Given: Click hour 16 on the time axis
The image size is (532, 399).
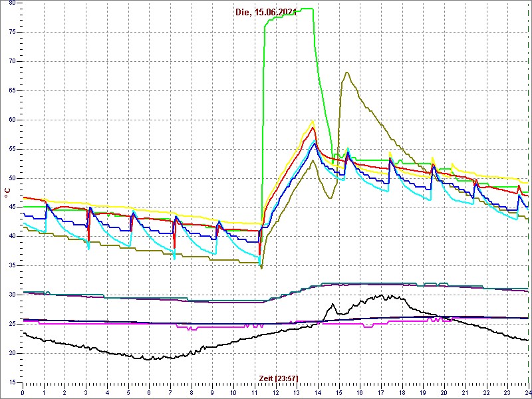Looking at the screenshot, I should 360,393.
